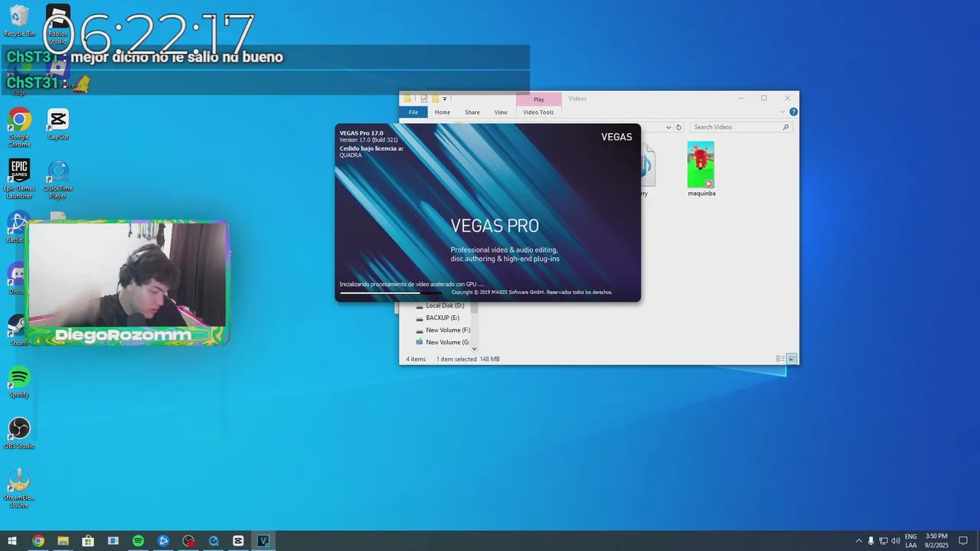Open the Epic Games Launcher desktop icon
Screen dimensions: 980x551
click(19, 179)
